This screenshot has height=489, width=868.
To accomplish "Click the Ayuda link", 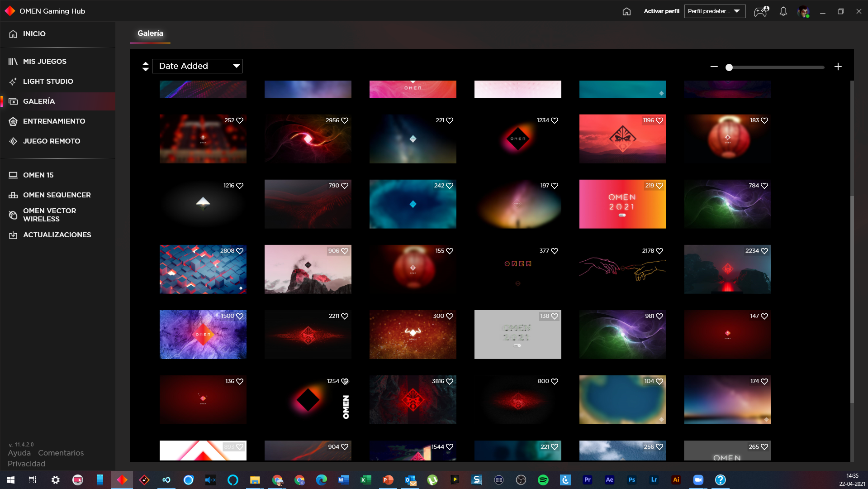I will (x=19, y=453).
